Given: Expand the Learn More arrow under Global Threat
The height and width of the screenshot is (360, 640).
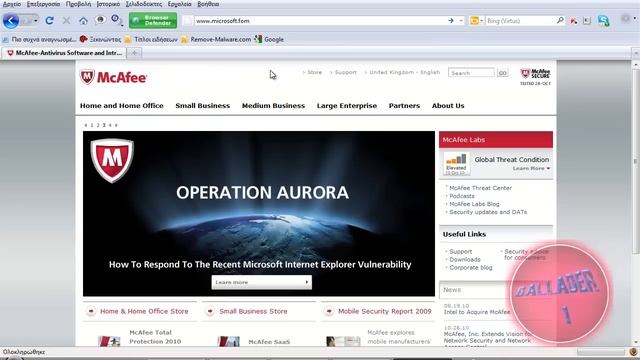Looking at the screenshot, I should coord(548,168).
